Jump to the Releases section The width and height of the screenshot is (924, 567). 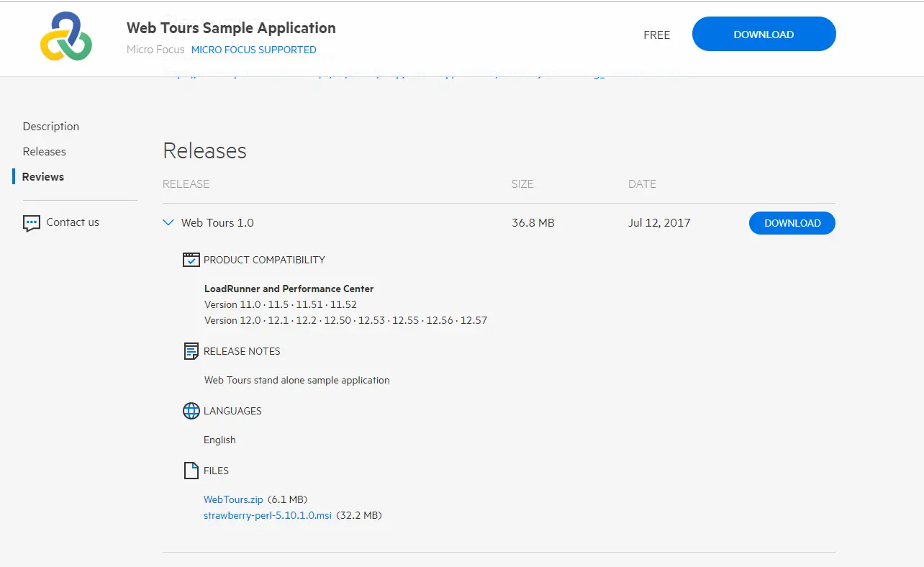coord(45,152)
